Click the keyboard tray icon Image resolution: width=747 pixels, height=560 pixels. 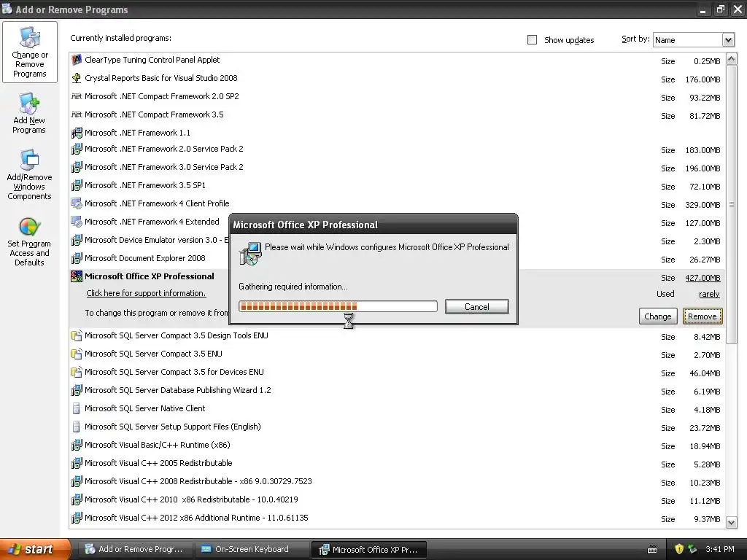(652, 550)
